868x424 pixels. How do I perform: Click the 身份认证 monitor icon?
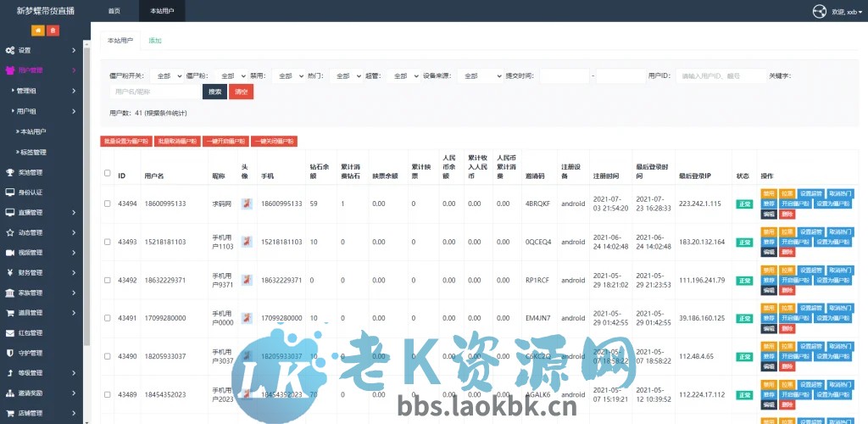(10, 192)
